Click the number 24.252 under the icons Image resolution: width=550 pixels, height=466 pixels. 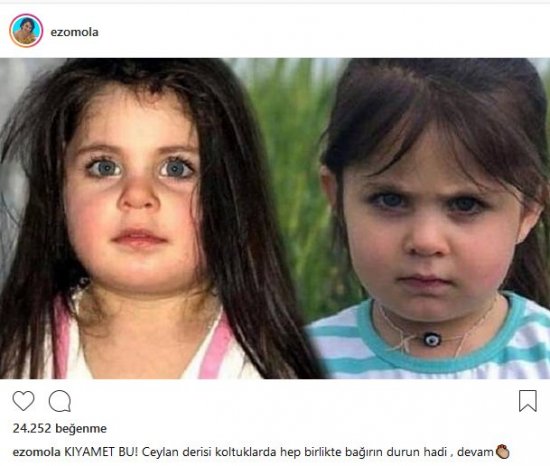tap(32, 428)
